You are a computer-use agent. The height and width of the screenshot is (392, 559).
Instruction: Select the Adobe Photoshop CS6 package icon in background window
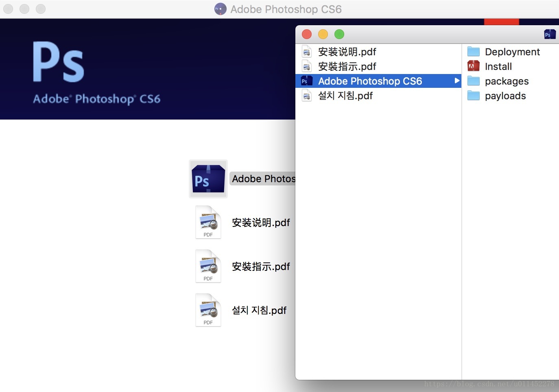click(208, 179)
